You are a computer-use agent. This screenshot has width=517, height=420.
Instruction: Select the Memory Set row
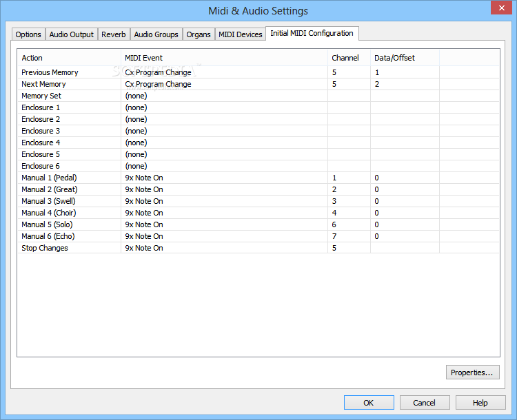[258, 96]
